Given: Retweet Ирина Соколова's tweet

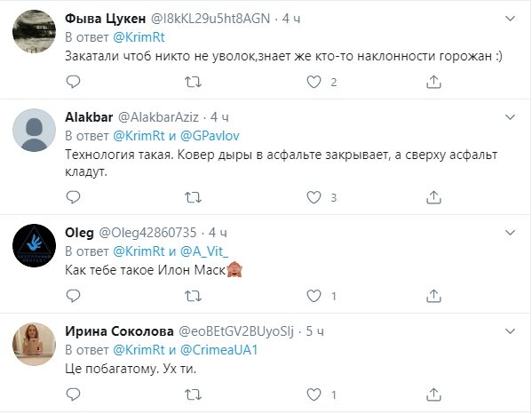Looking at the screenshot, I should 193,394.
